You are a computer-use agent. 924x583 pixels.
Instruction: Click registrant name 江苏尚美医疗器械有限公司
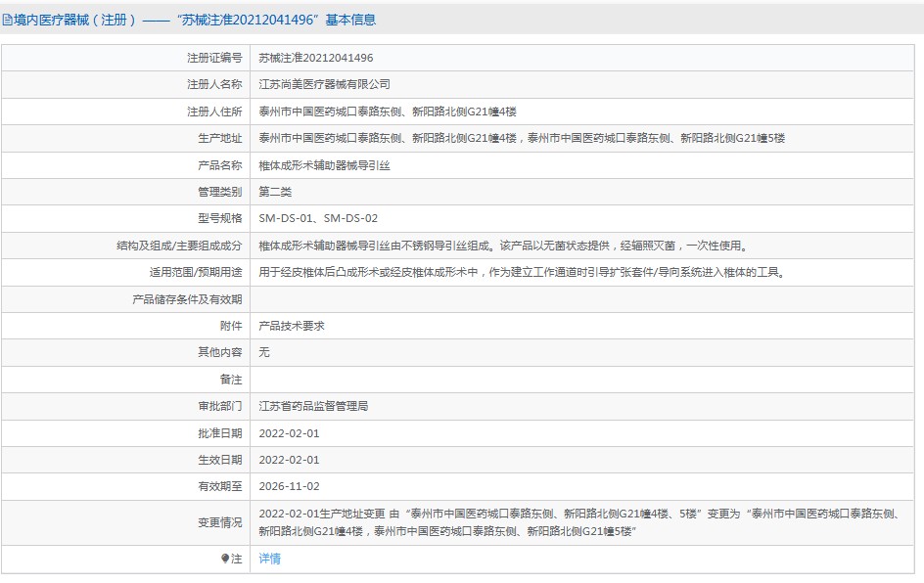(x=324, y=85)
